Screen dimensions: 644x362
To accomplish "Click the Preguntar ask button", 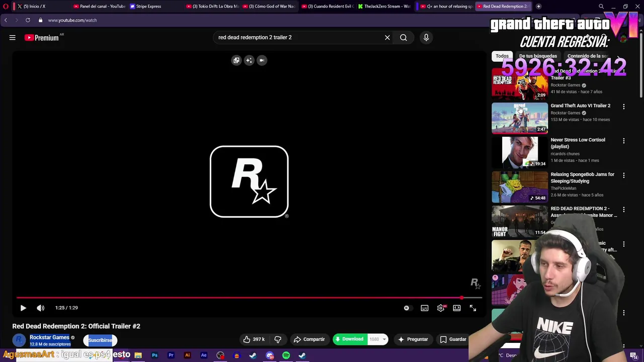I will click(413, 339).
